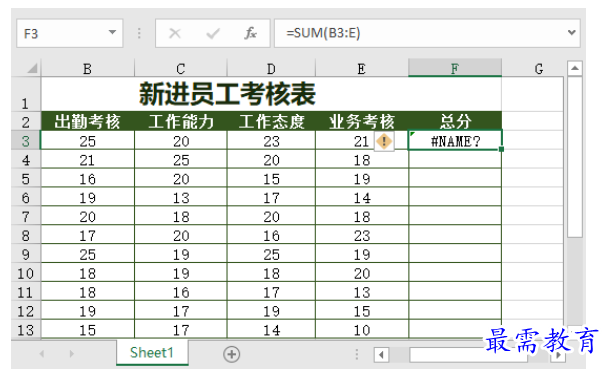Open the Name Box dropdown arrow
This screenshot has width=607, height=372.
[112, 33]
